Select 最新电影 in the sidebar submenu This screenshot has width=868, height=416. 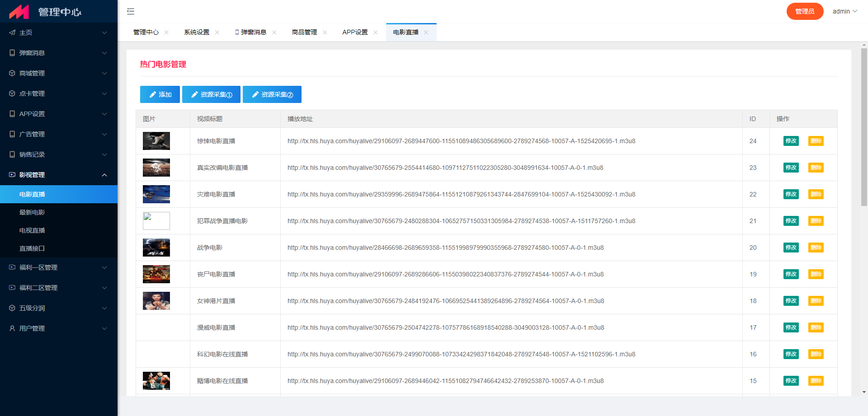click(x=32, y=212)
